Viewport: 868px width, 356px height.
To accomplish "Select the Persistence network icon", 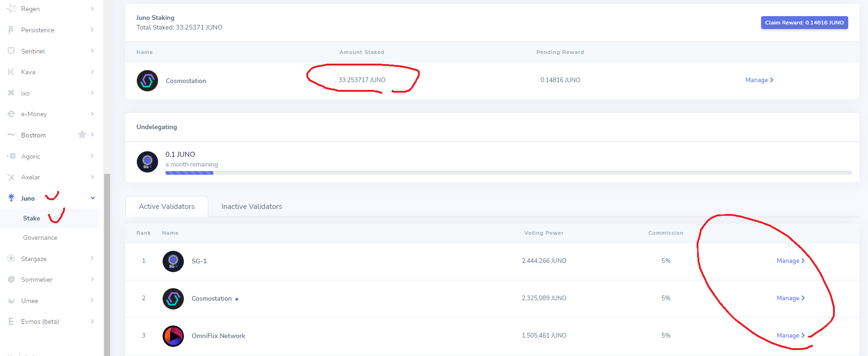I will coord(11,30).
